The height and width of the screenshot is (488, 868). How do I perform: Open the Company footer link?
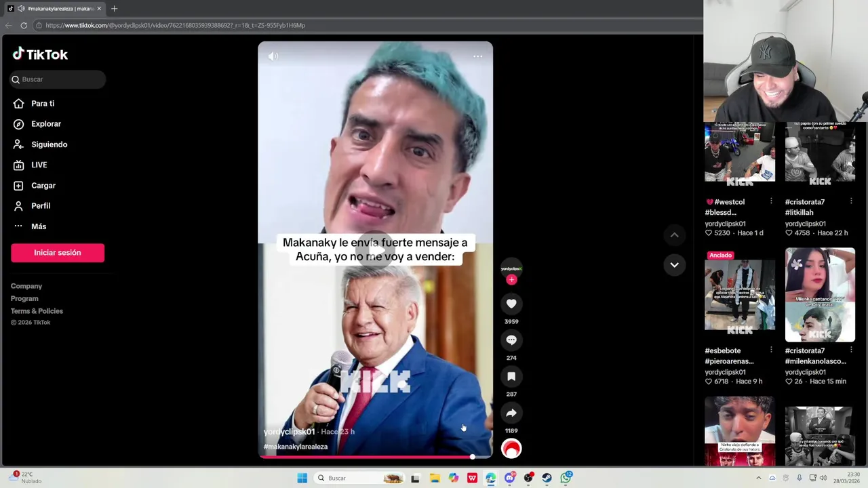pyautogui.click(x=26, y=286)
